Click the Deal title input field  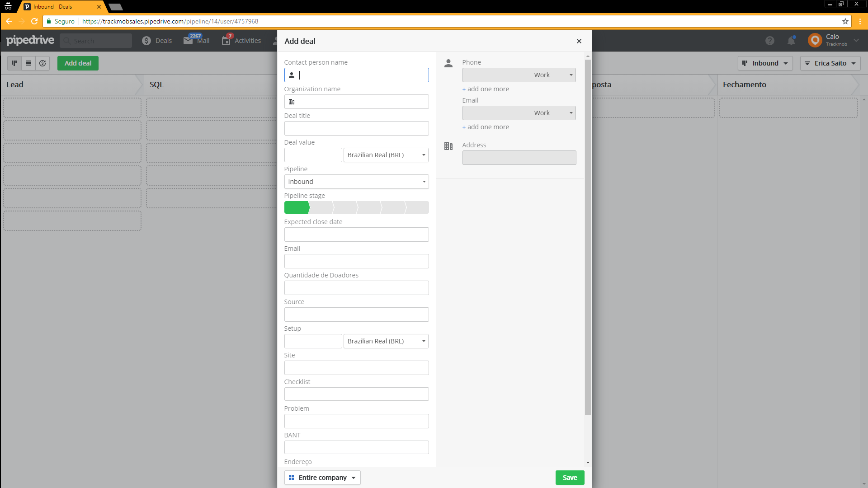pos(356,128)
